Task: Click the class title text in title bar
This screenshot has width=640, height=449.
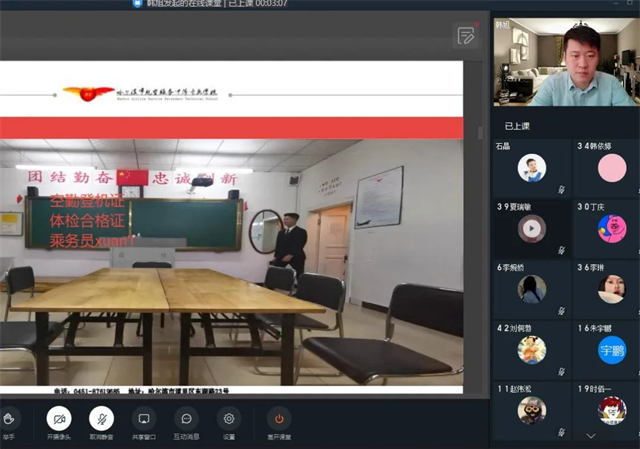Action: 217,4
